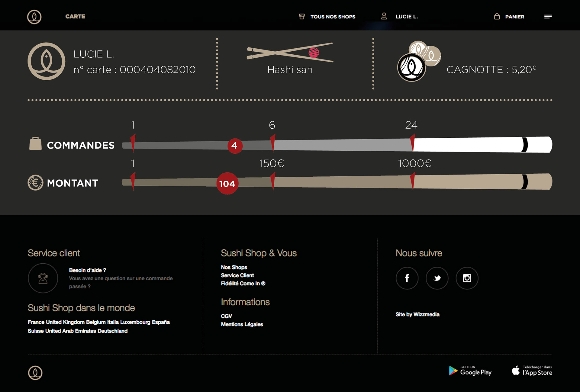This screenshot has width=580, height=392.
Task: Click the footer Sushi Shop logo
Action: (35, 373)
